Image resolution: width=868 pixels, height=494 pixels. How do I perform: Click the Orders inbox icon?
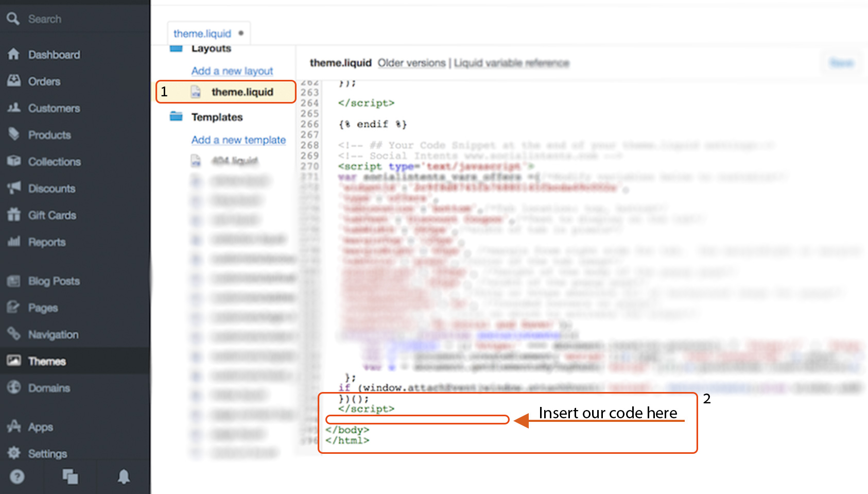14,81
